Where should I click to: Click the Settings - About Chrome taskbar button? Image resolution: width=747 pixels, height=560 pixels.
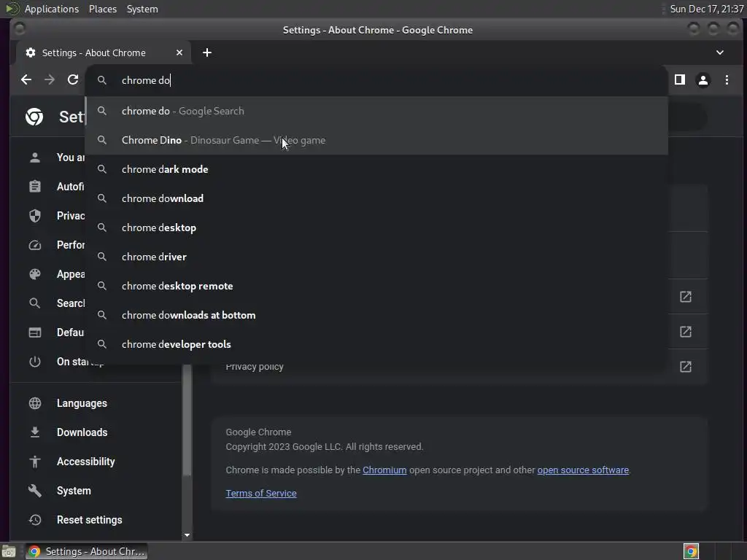(x=86, y=551)
